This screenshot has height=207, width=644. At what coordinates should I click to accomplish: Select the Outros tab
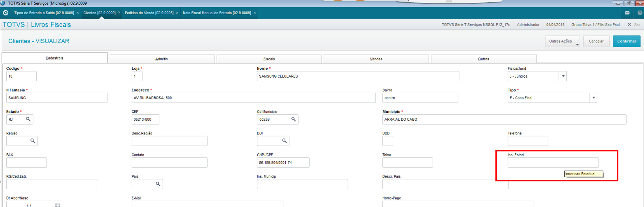[484, 59]
